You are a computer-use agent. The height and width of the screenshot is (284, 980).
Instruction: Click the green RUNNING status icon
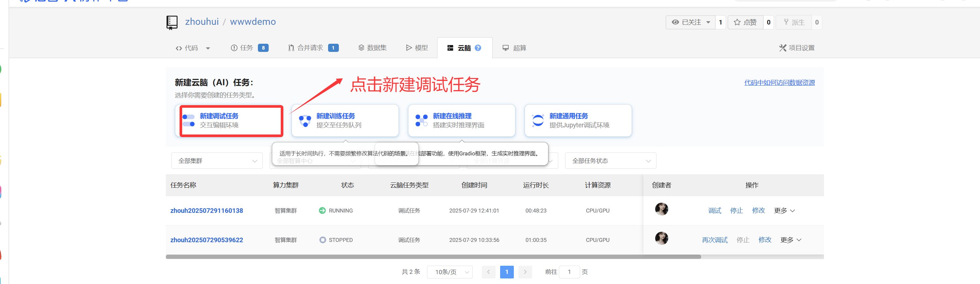(322, 211)
